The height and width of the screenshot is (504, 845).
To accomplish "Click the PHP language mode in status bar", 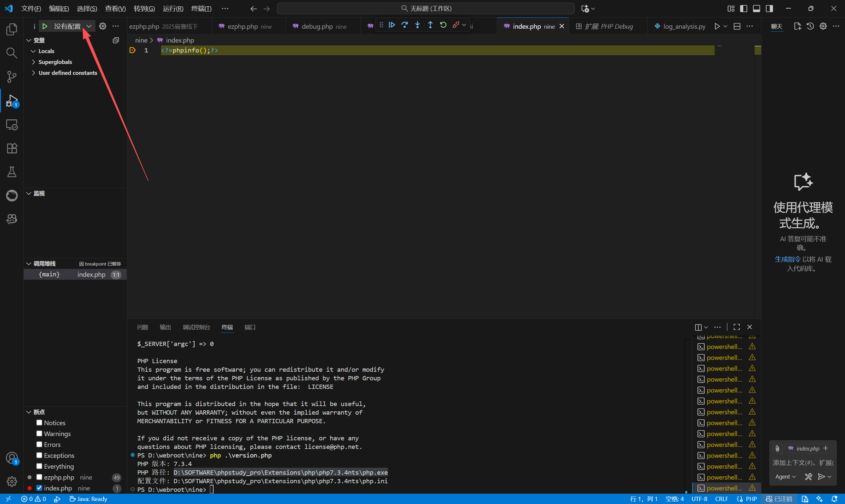I will 751,499.
